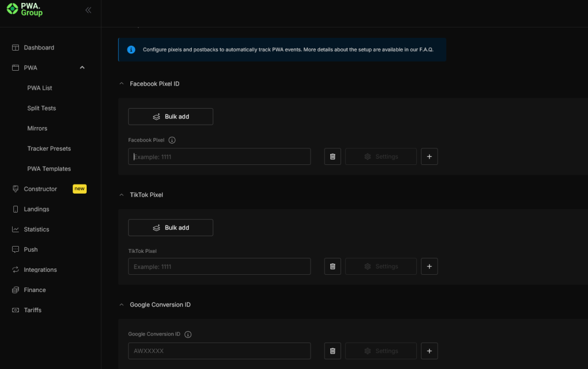The image size is (588, 369).
Task: Open Tariffs page
Action: [33, 310]
